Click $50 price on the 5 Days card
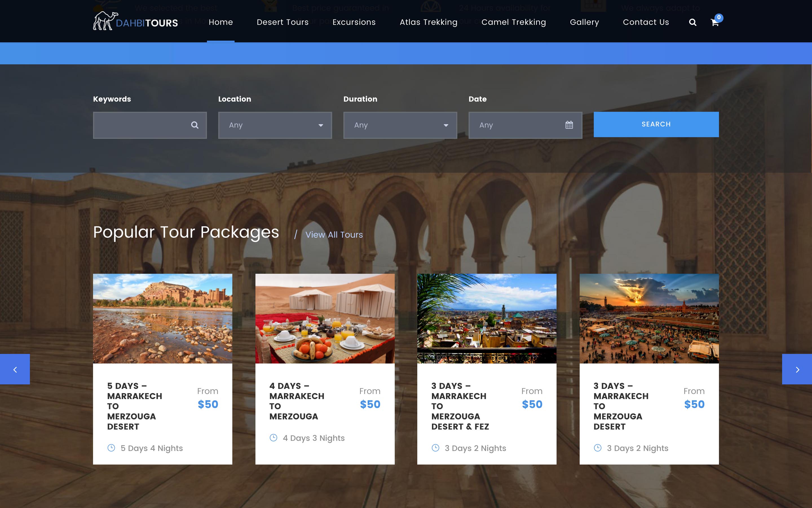Image resolution: width=812 pixels, height=508 pixels. [208, 404]
